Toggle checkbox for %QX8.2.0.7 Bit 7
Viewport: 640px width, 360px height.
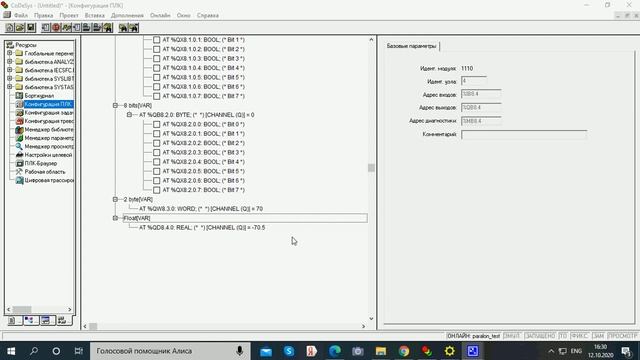(x=156, y=190)
